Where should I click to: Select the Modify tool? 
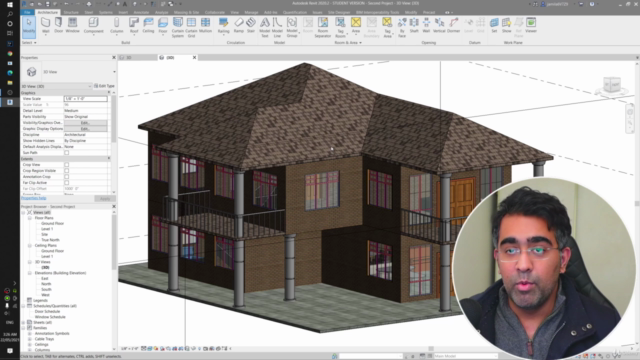[x=29, y=26]
